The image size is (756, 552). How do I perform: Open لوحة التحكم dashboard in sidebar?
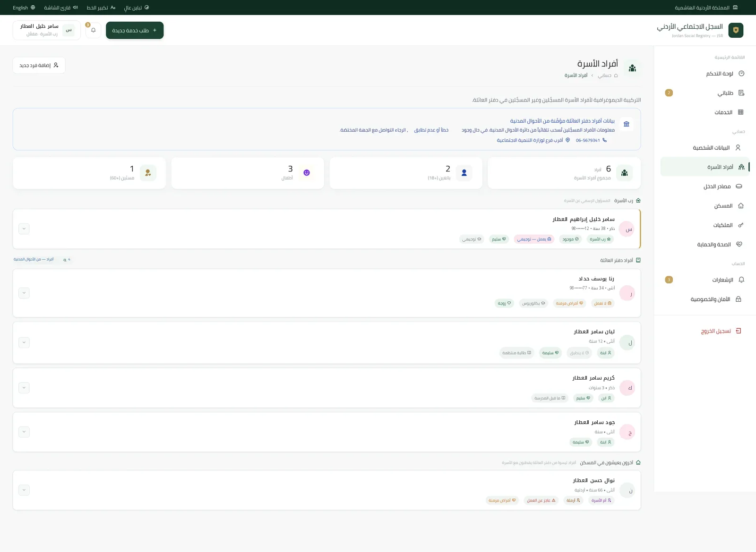point(705,74)
